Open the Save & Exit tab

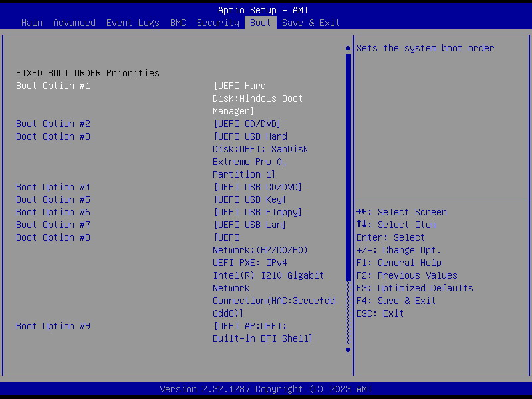coord(311,23)
